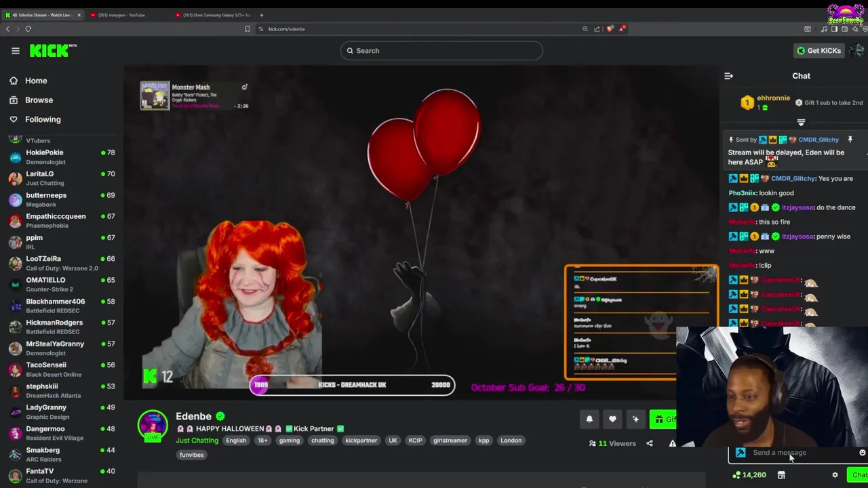Click the 14,260 channel points balance
Screen dimensions: 868x488
[x=749, y=475]
